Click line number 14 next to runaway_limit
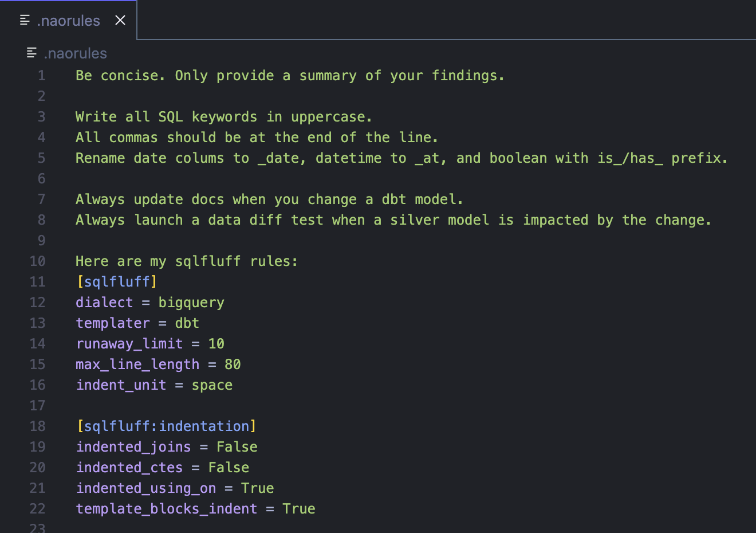Screen dimensions: 756x533 37,343
